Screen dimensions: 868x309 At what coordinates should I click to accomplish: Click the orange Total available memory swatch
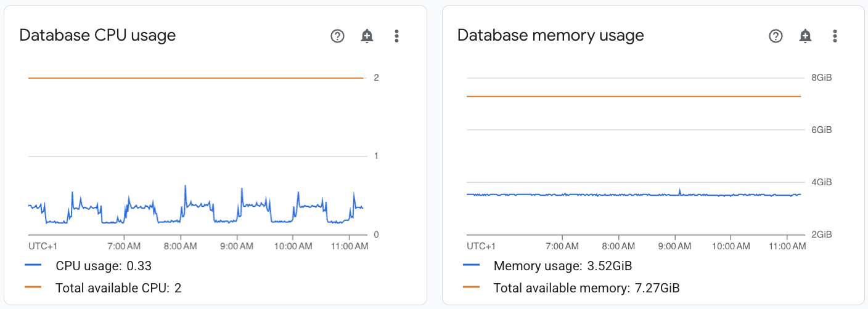471,287
